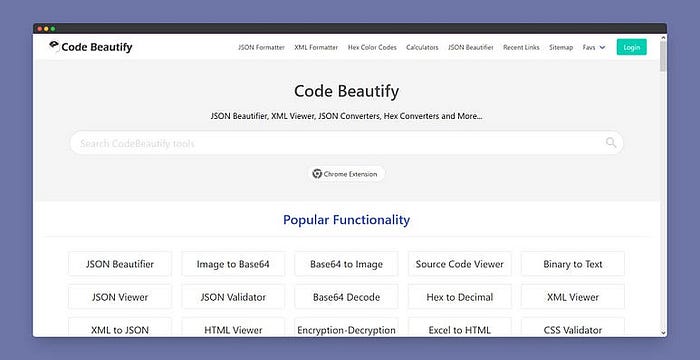Focus the Search CodeBeautify tools field
Image resolution: width=700 pixels, height=360 pixels.
tap(346, 143)
